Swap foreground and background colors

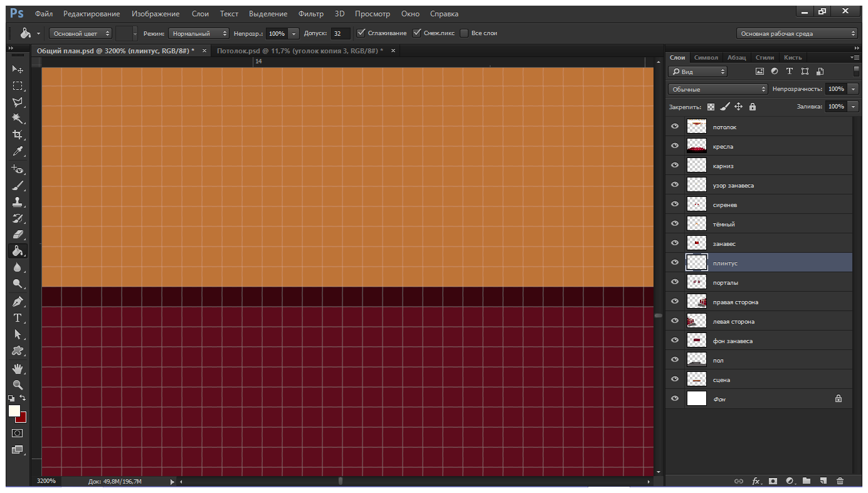click(x=23, y=398)
